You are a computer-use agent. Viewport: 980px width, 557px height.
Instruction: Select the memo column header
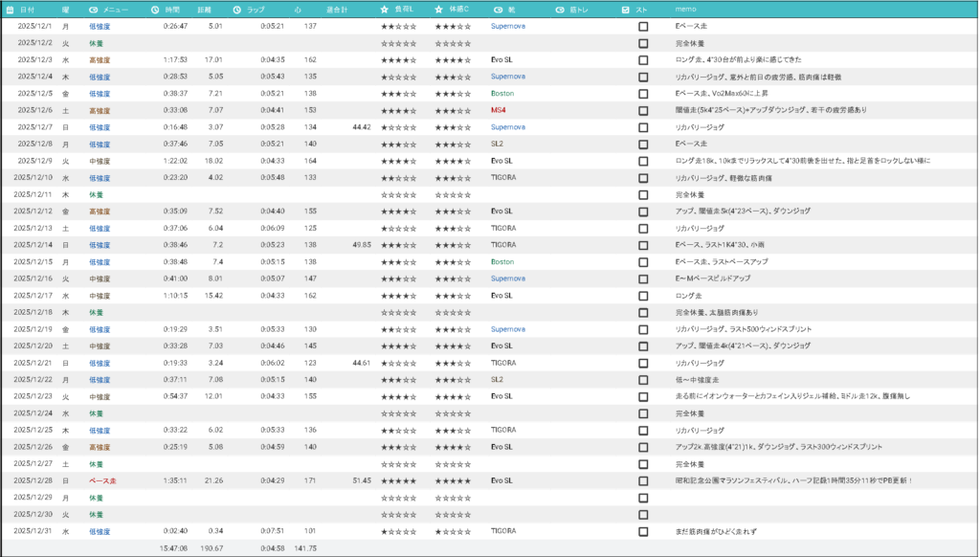pos(685,9)
